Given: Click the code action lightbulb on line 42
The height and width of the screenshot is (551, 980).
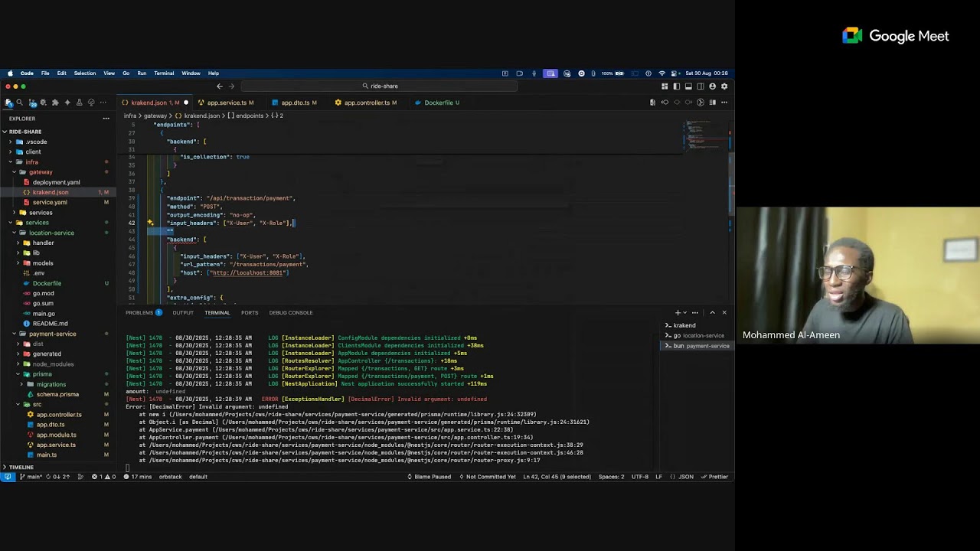Looking at the screenshot, I should point(150,223).
